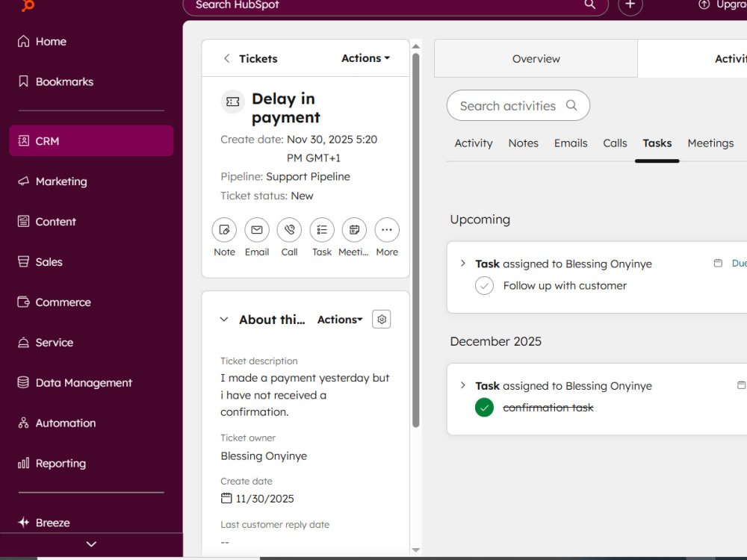747x560 pixels.
Task: Click the Commerce wallet icon
Action: tap(23, 302)
